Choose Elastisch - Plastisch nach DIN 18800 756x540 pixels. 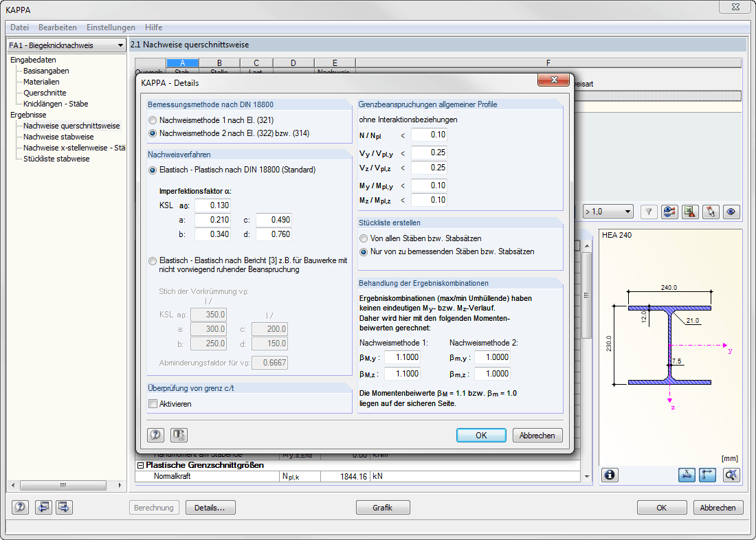(153, 170)
